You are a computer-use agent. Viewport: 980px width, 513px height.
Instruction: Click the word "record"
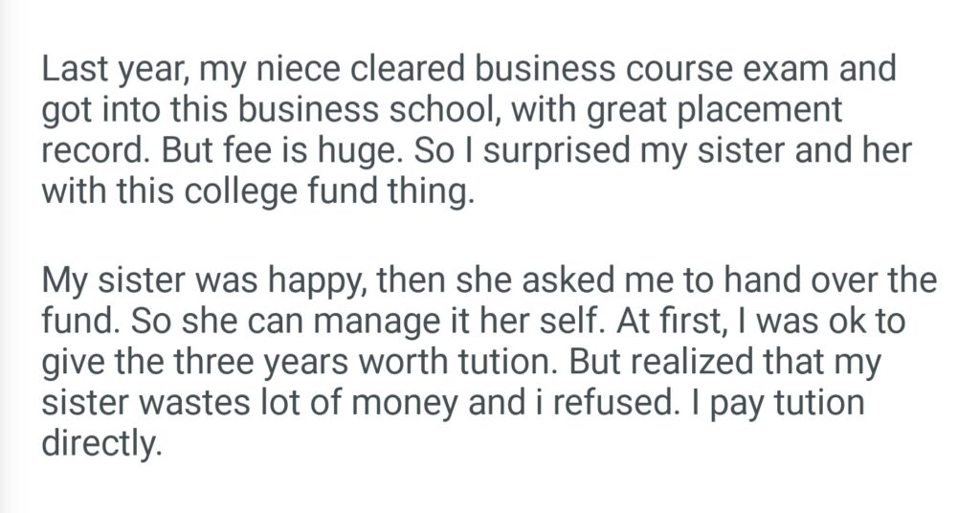(93, 150)
